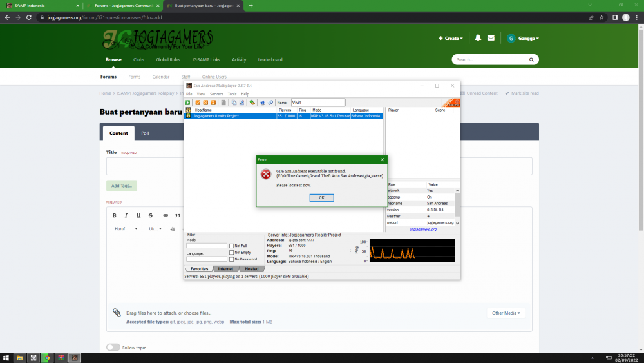The image size is (644, 363).
Task: Go to Clubs in the forum navigation
Action: 139,59
